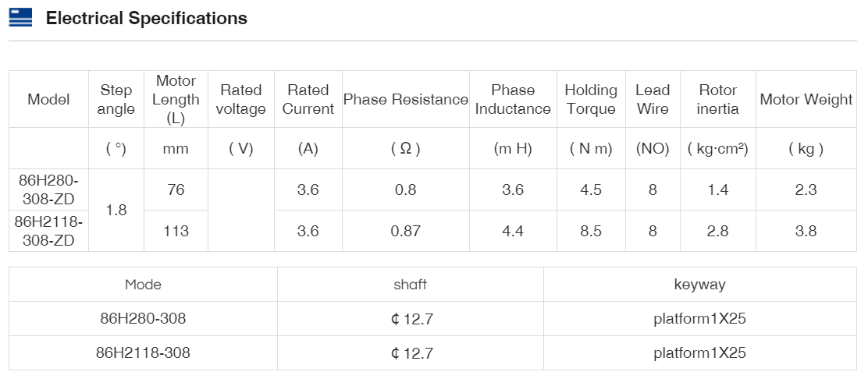Click the Phase Resistance header cell
Screen dimensions: 868x386
point(406,100)
